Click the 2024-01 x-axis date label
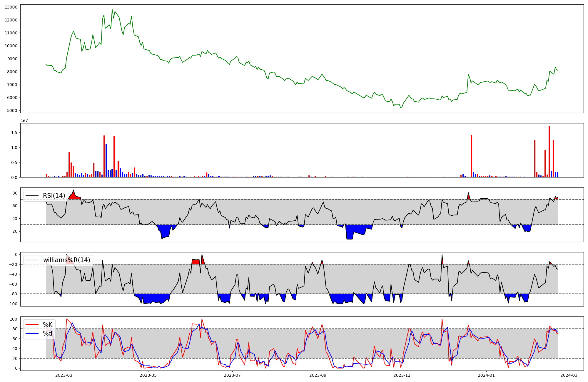This screenshot has height=382, width=588. click(486, 375)
